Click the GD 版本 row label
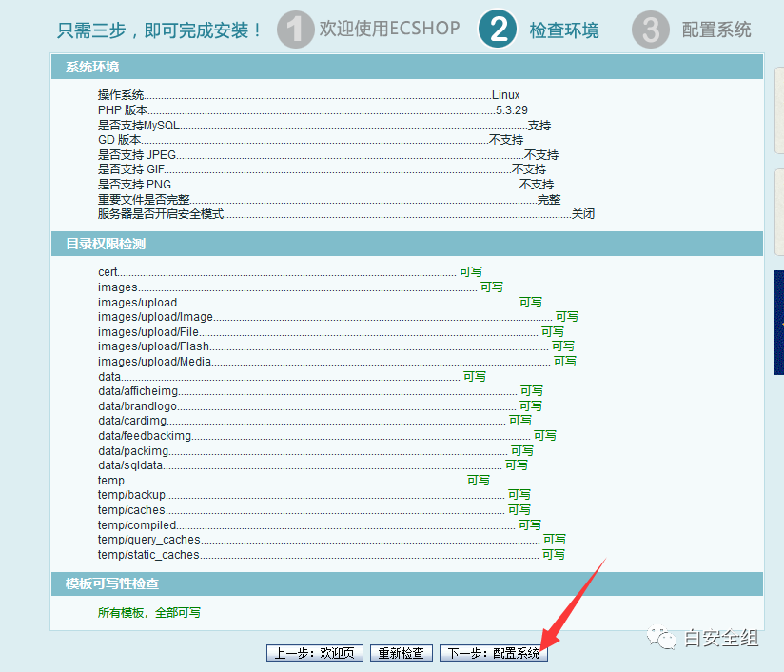Viewport: 784px width, 672px height. click(x=120, y=140)
